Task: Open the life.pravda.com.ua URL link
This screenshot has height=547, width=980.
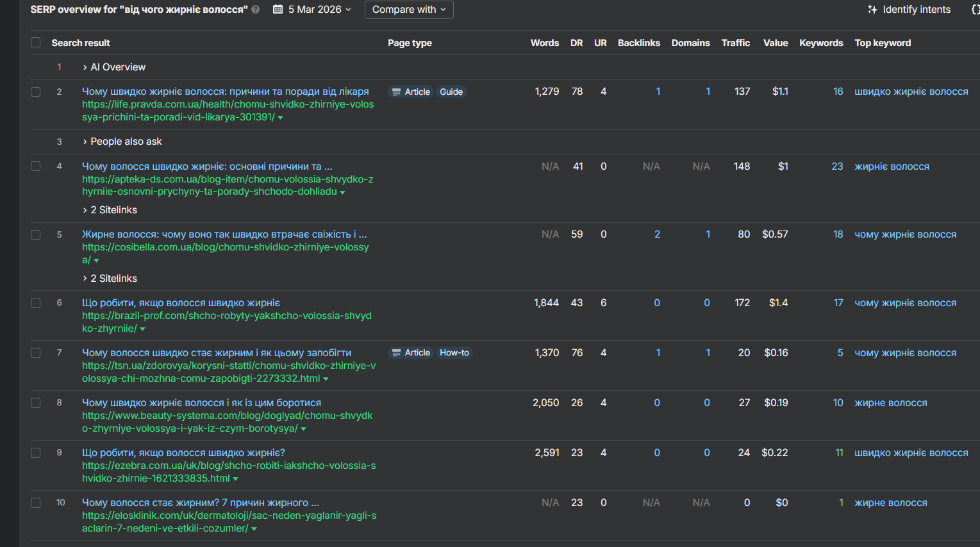Action: point(228,111)
